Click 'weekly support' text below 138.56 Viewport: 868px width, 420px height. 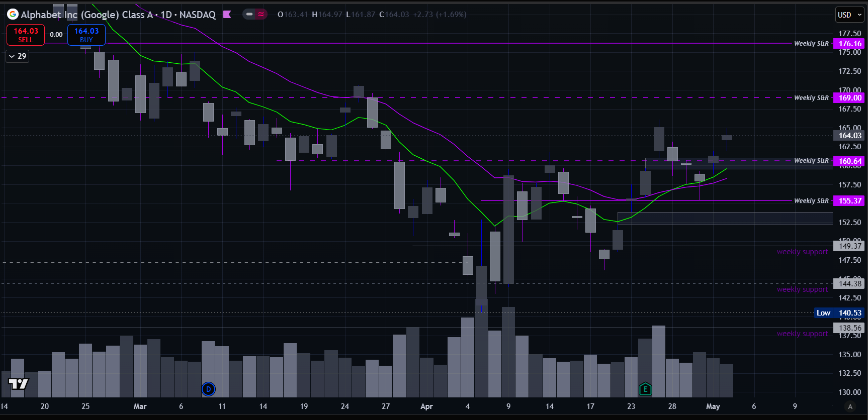pos(802,334)
